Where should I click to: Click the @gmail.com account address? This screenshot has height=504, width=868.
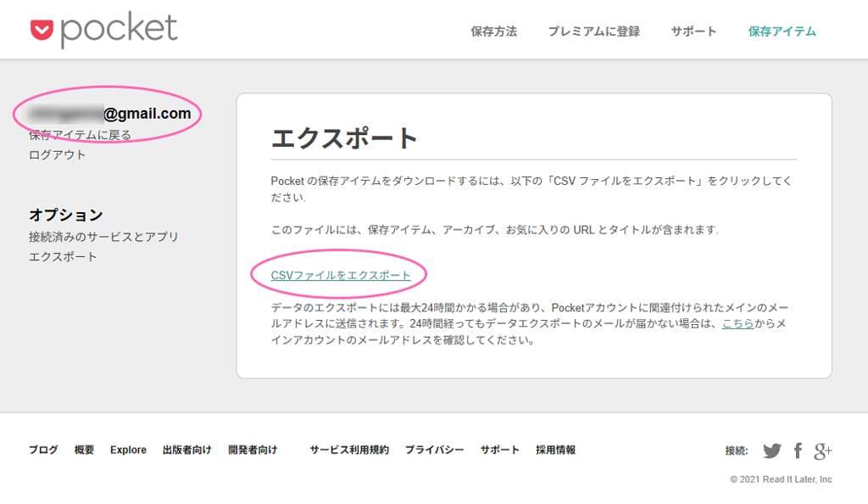click(x=110, y=114)
